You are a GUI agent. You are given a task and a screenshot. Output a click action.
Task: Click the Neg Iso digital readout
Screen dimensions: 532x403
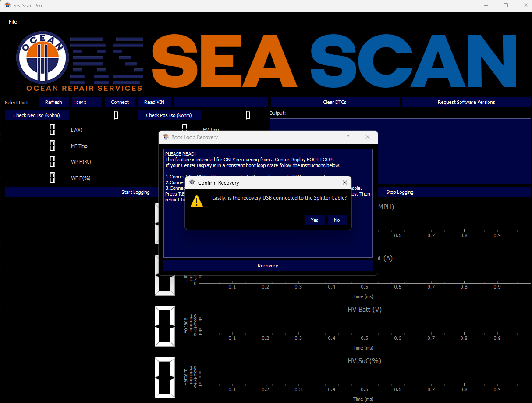[x=116, y=115]
